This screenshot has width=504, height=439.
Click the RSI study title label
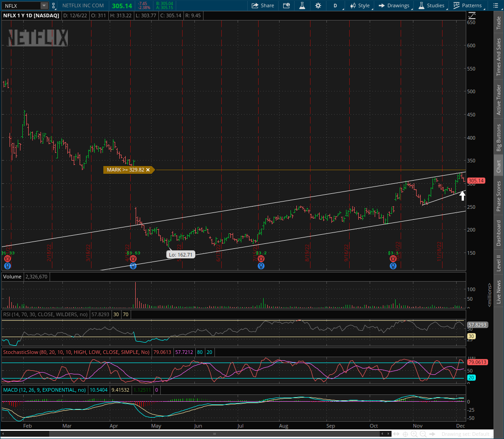(x=46, y=314)
